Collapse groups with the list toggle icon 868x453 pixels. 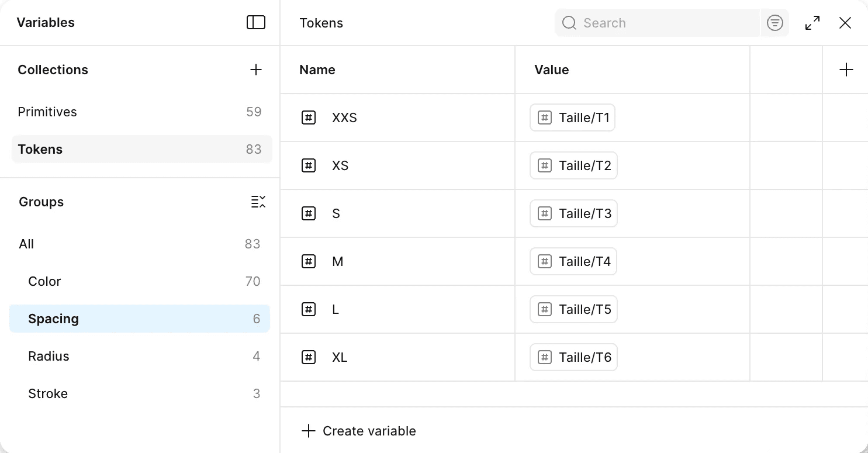tap(258, 202)
